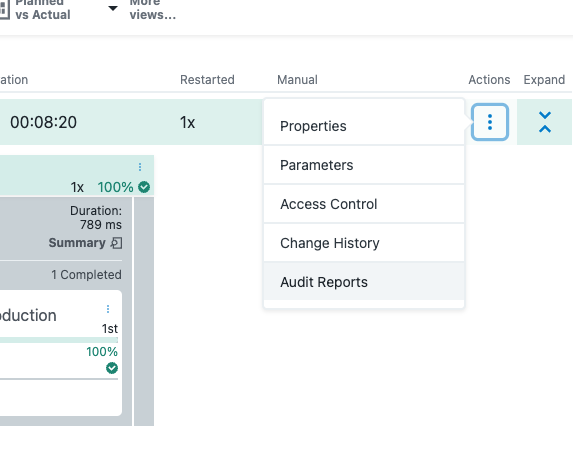
Task: Open Summary link in the stage card
Action: (x=77, y=243)
